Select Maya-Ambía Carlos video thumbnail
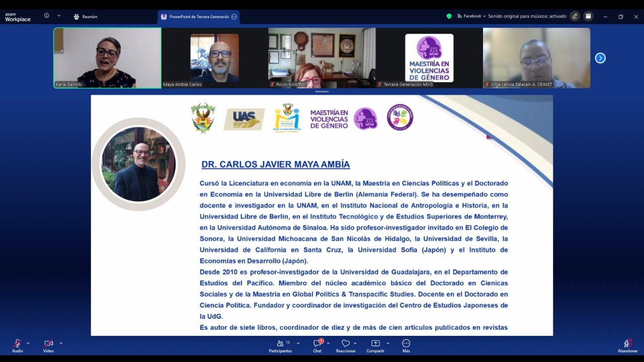 point(215,58)
